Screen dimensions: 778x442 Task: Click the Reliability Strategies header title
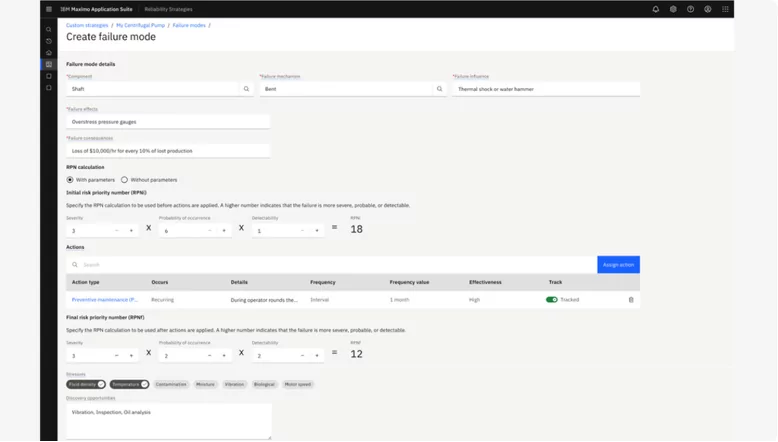coord(168,9)
